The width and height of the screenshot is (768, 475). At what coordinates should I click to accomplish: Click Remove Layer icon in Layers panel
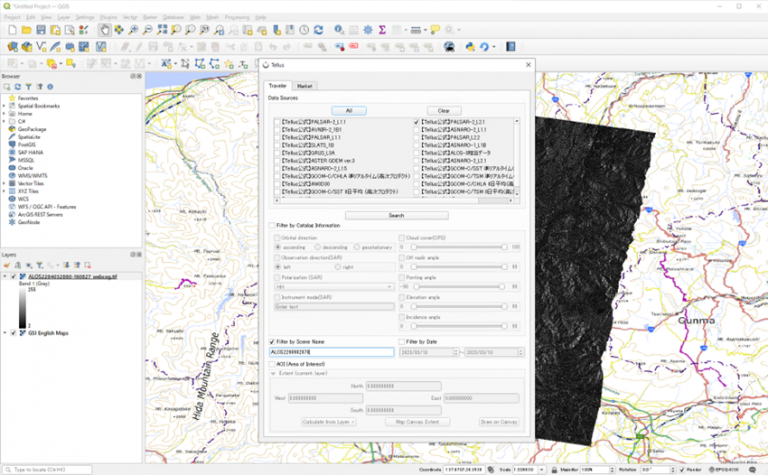click(x=87, y=265)
